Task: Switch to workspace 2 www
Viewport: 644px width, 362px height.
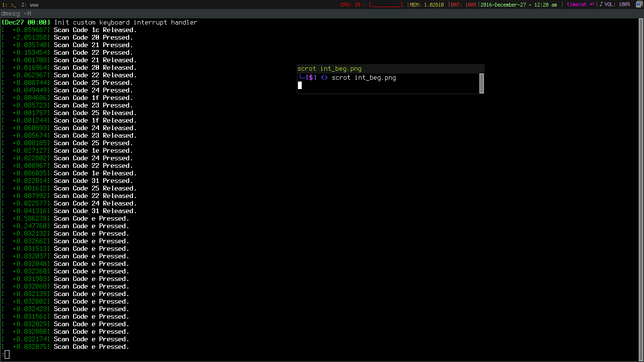Action: point(30,5)
